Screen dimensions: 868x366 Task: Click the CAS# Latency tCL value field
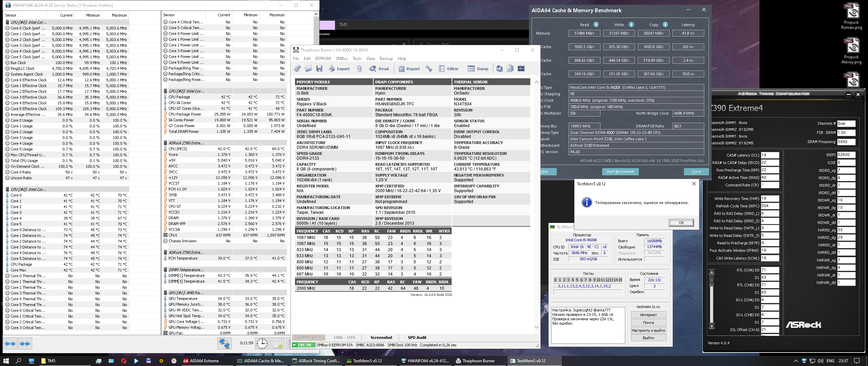coord(770,155)
